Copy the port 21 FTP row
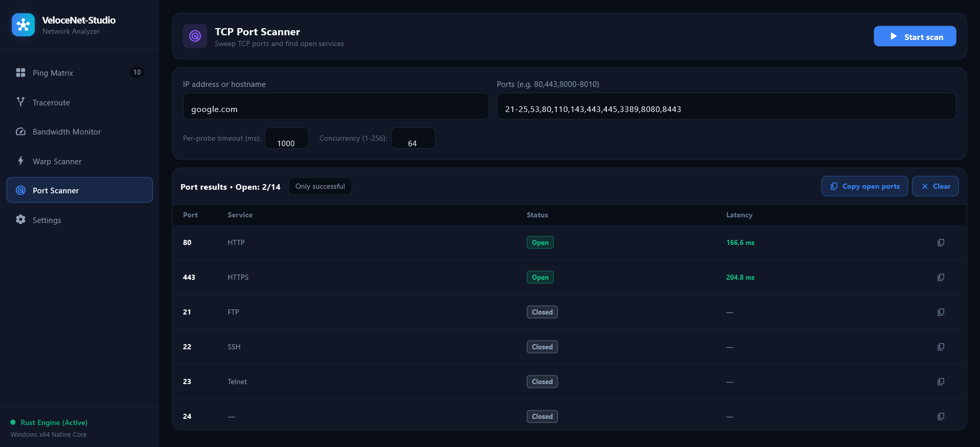Screen dimensions: 980x447 click(x=941, y=312)
